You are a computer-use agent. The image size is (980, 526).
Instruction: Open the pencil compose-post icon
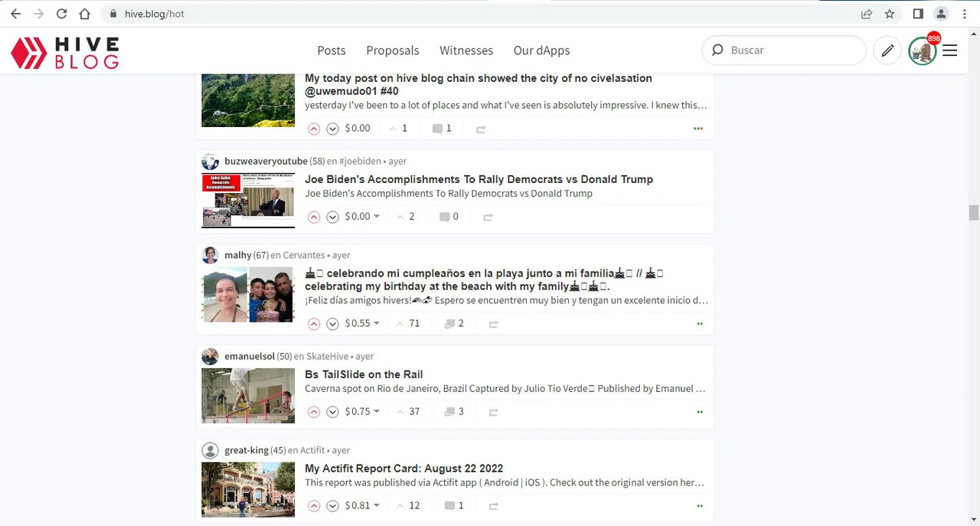pyautogui.click(x=887, y=51)
